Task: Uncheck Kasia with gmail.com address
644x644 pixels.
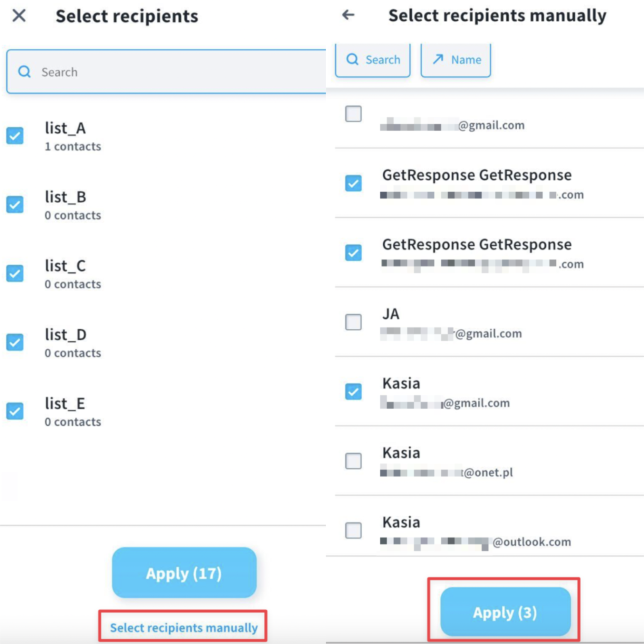Action: (353, 391)
